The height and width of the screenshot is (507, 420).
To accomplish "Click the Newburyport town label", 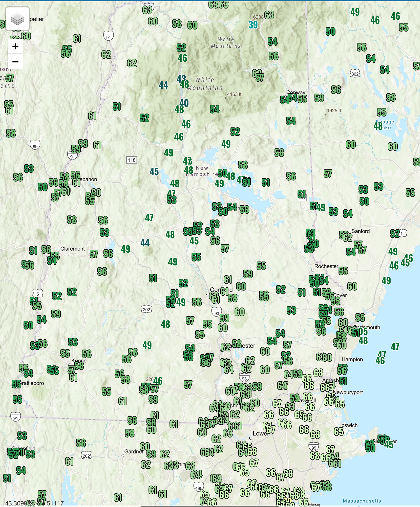I will pos(348,392).
